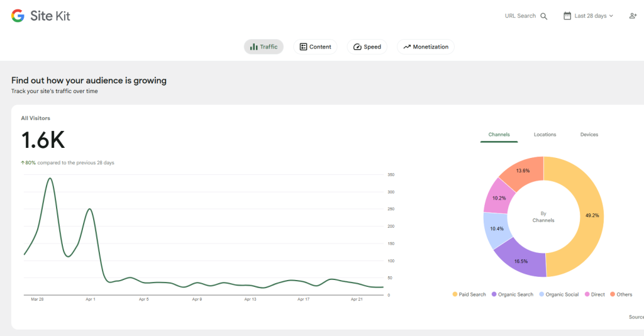
Task: Switch to the Devices tab
Action: 589,135
